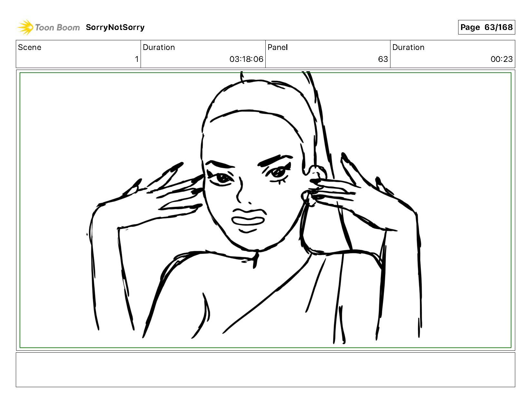This screenshot has height=411, width=532.
Task: Click the Toon Boom logo
Action: 48,27
